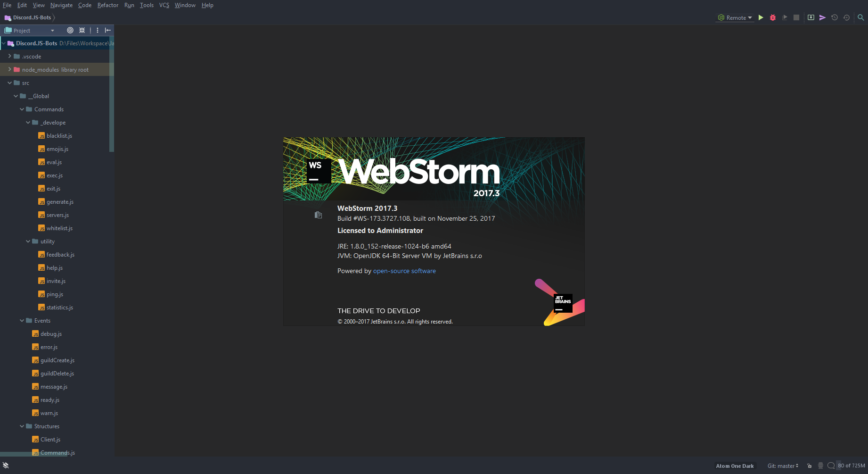Follow the open-source software link
The width and height of the screenshot is (868, 474).
point(404,271)
